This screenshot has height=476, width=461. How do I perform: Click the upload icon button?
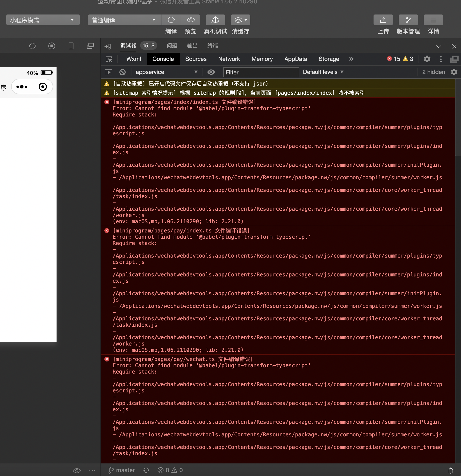click(383, 20)
